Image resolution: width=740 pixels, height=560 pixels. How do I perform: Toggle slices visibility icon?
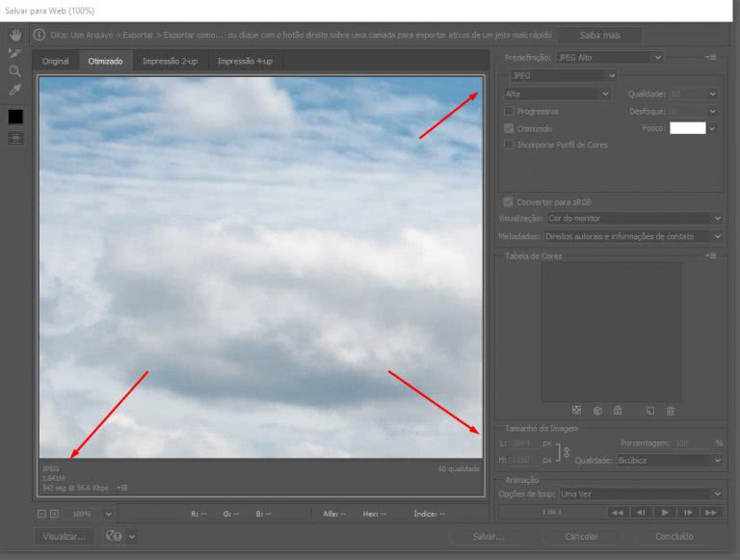point(15,139)
